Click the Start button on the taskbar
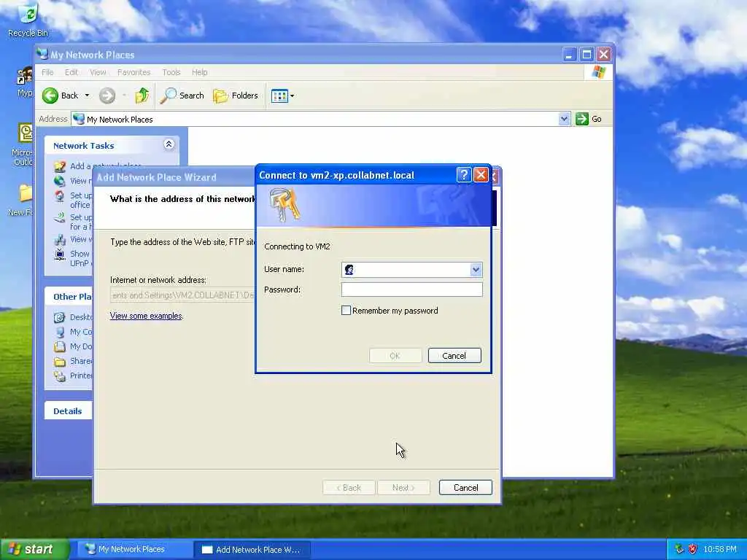 (34, 550)
